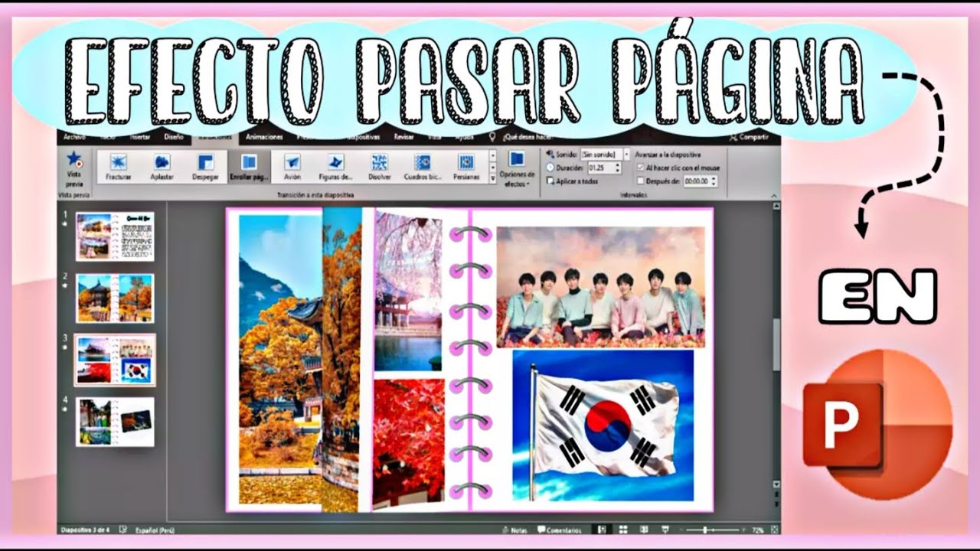The image size is (980, 551).
Task: Adjust the Duración spinner arrows
Action: 618,168
